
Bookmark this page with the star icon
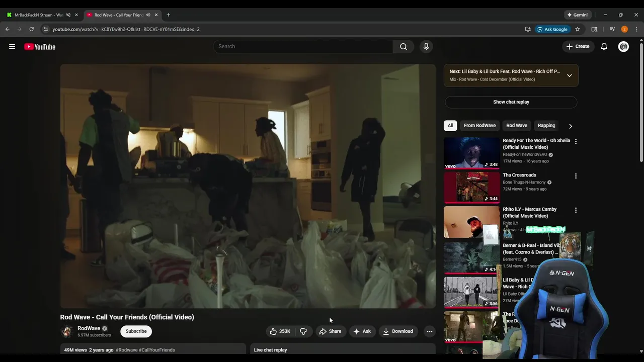click(x=578, y=29)
